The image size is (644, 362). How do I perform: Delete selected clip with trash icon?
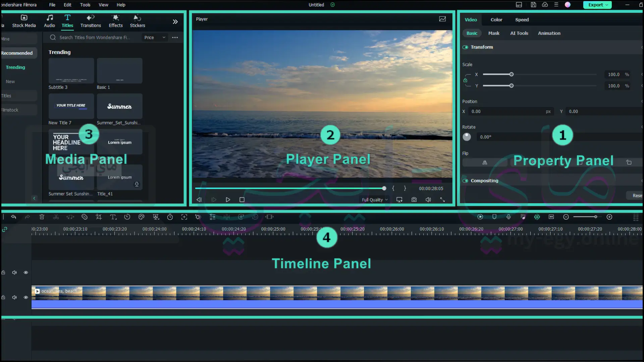tap(42, 217)
